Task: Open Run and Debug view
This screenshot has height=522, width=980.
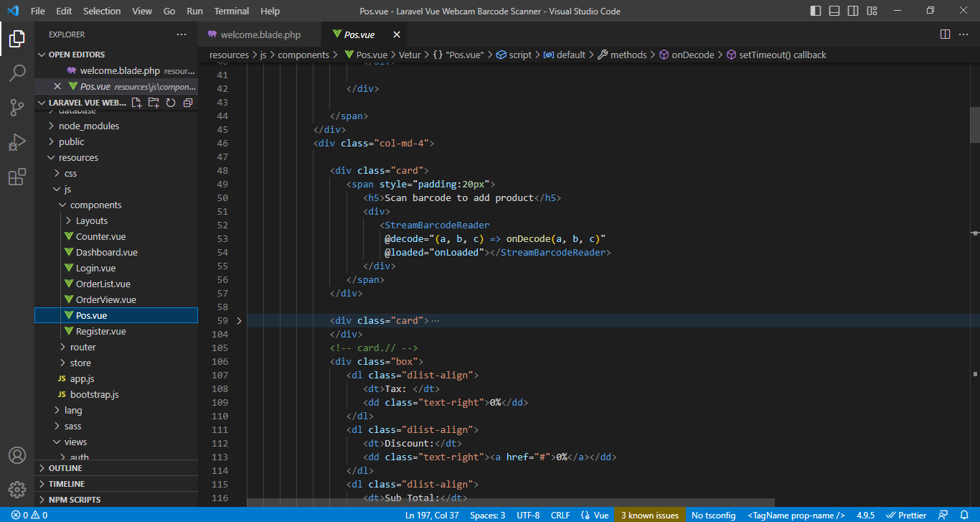Action: tap(17, 142)
